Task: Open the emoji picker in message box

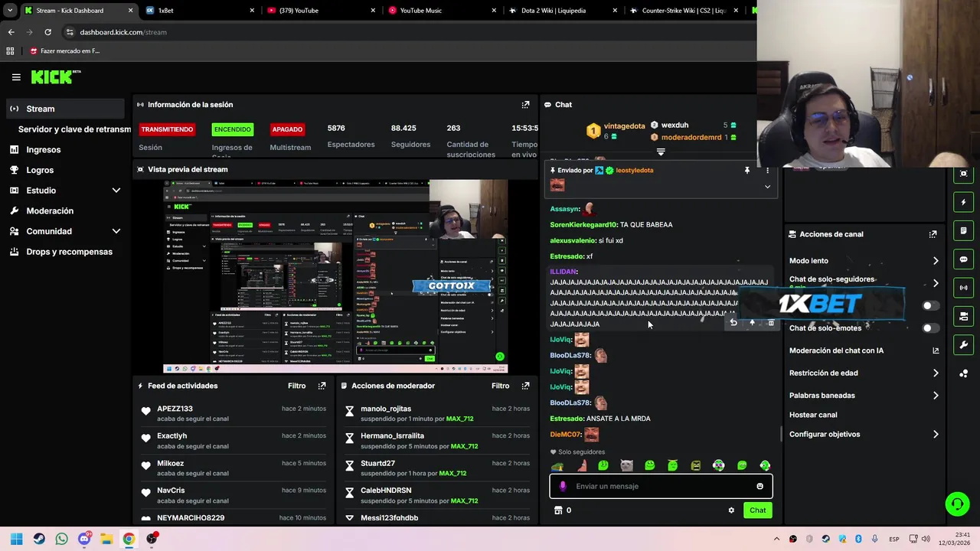Action: pyautogui.click(x=759, y=486)
